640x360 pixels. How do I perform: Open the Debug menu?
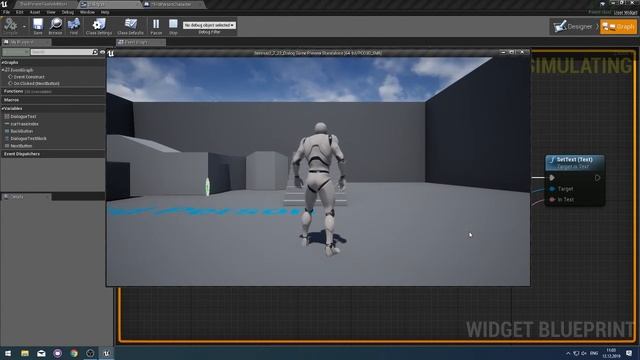(68, 12)
